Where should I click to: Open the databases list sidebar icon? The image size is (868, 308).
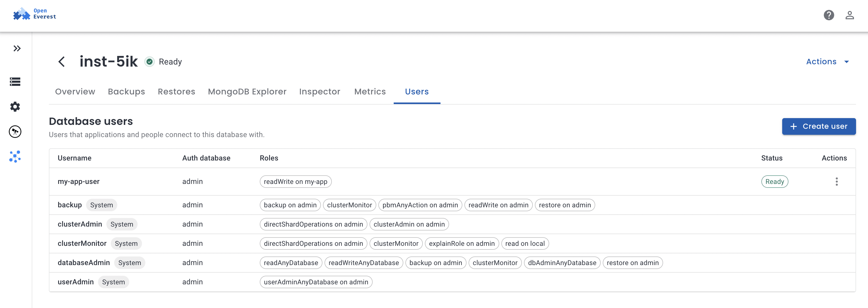tap(15, 81)
